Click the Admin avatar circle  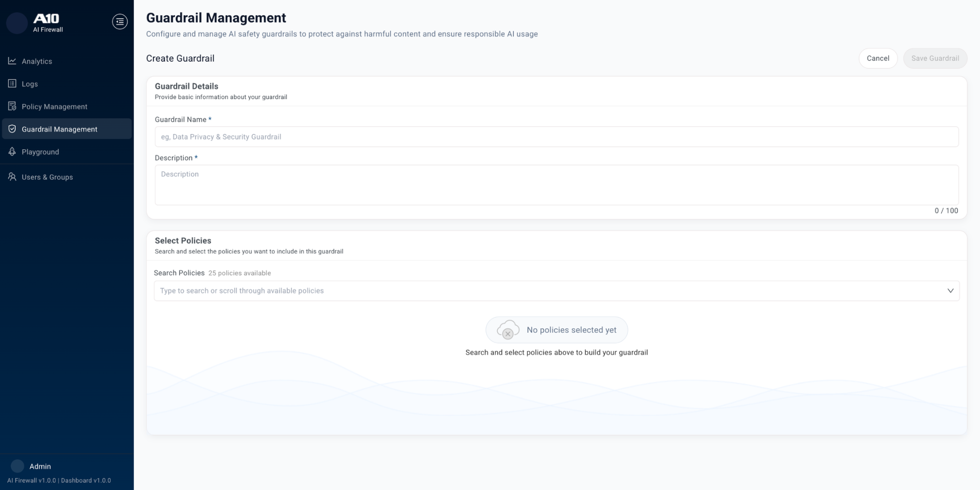click(x=17, y=466)
